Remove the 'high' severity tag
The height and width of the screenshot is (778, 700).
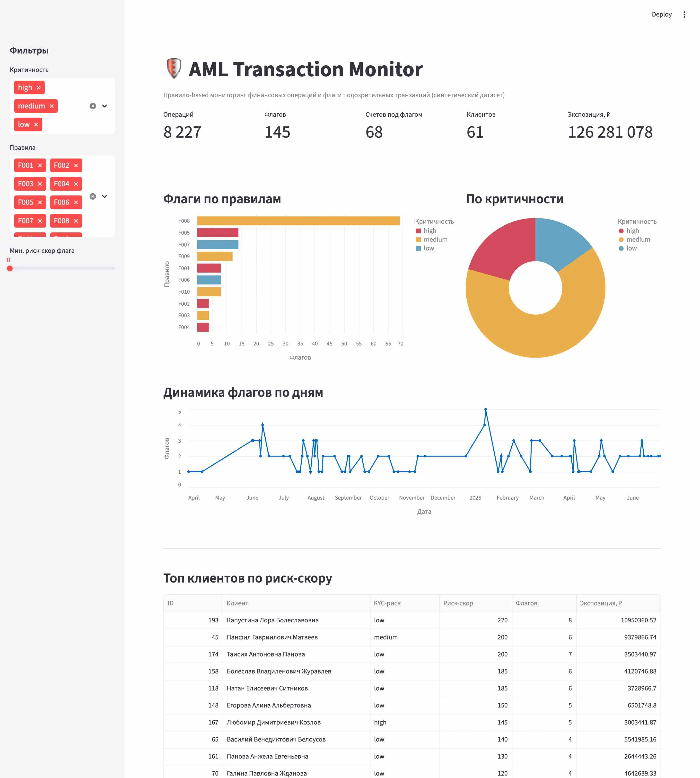pos(38,88)
